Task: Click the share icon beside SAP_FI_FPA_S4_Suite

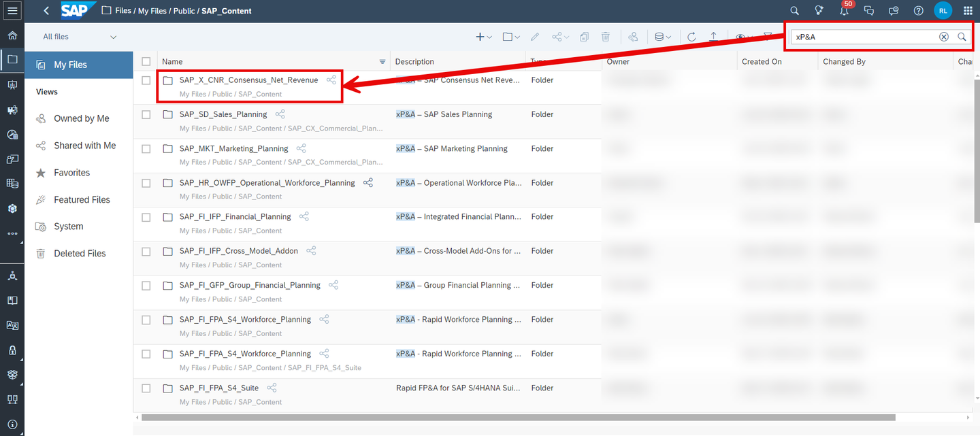Action: [272, 388]
